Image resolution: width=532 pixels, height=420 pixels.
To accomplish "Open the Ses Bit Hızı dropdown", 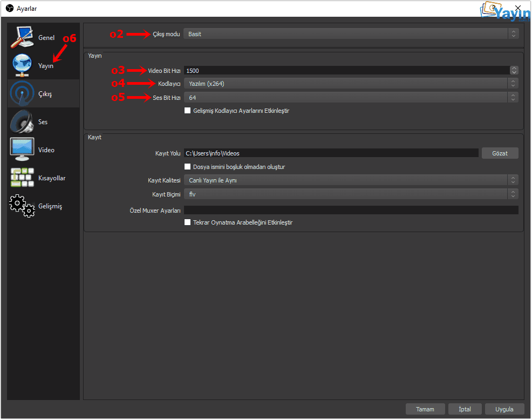I will pos(351,98).
